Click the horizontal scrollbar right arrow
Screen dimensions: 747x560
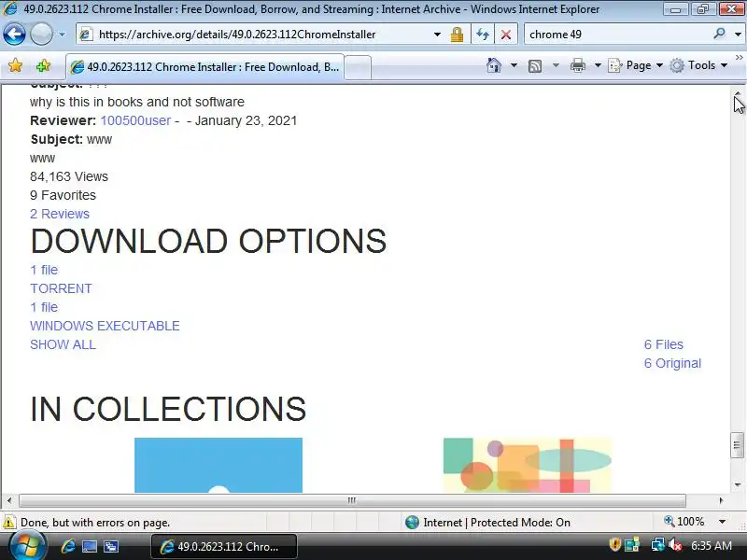721,500
